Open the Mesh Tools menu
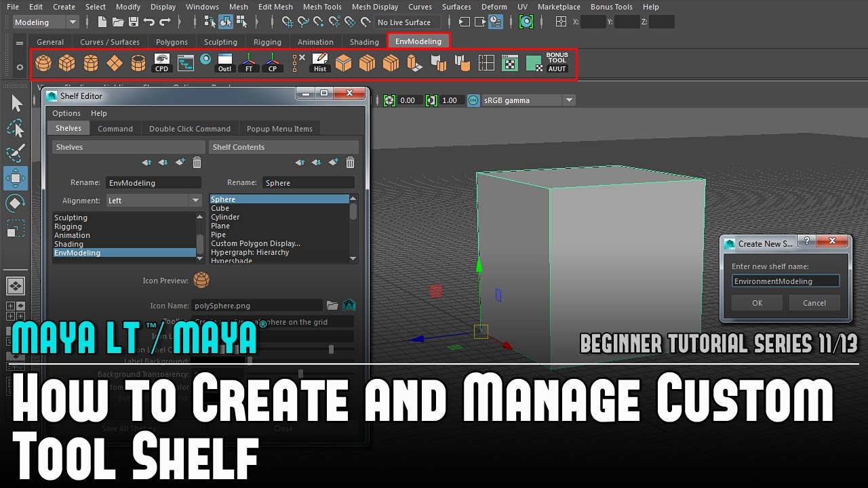The width and height of the screenshot is (868, 488). tap(321, 7)
